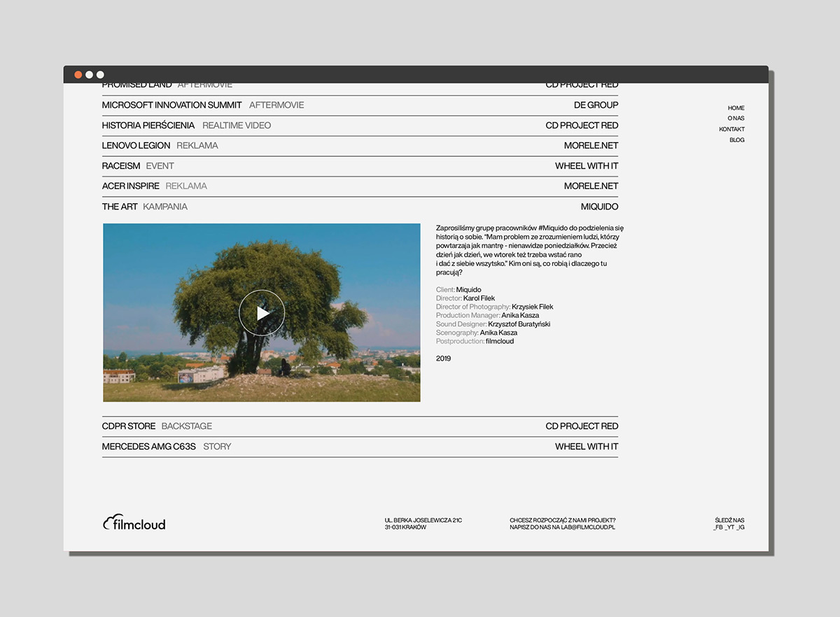
Task: Play the Miquido tree video
Action: [x=262, y=313]
